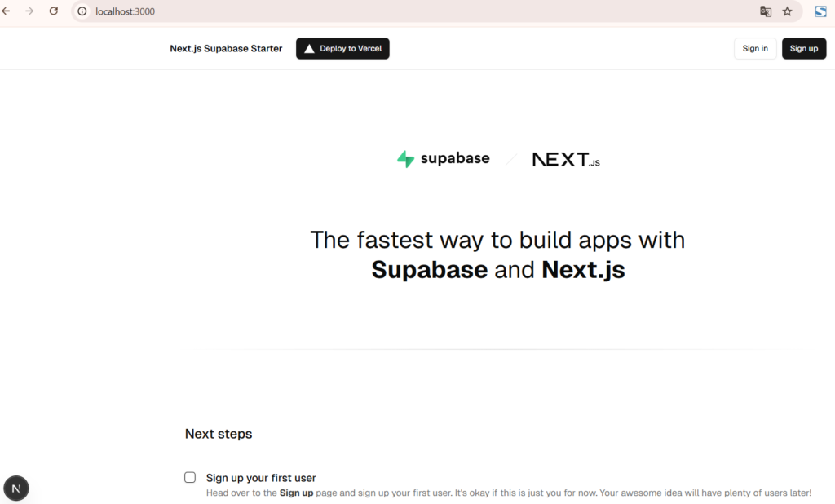Screen dimensions: 835x504
Task: Click the Sign in button
Action: click(755, 49)
